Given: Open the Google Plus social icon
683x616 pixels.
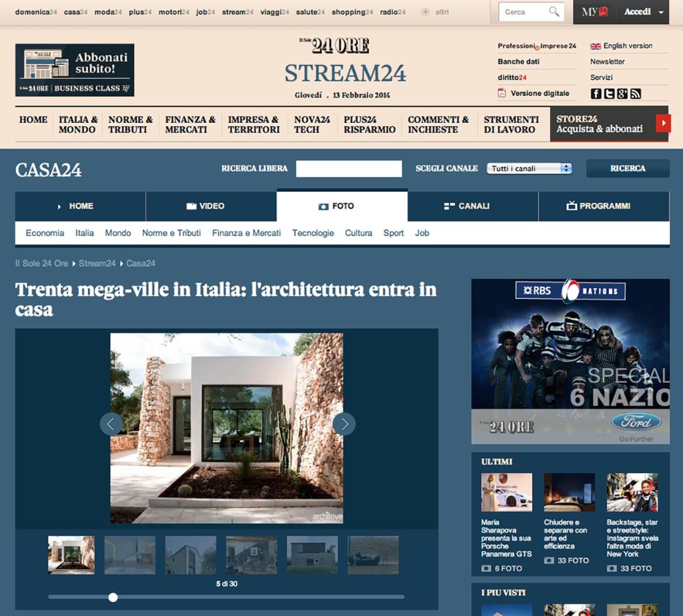Looking at the screenshot, I should tap(622, 93).
